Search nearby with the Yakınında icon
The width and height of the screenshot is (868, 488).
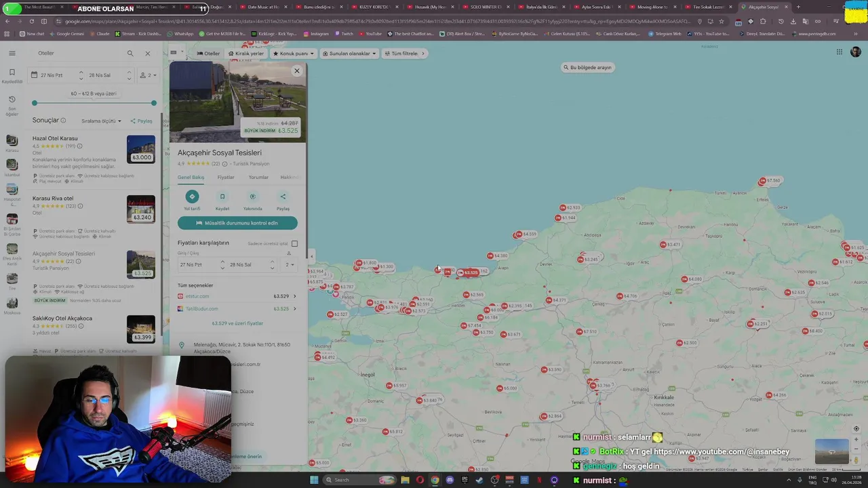coord(252,197)
